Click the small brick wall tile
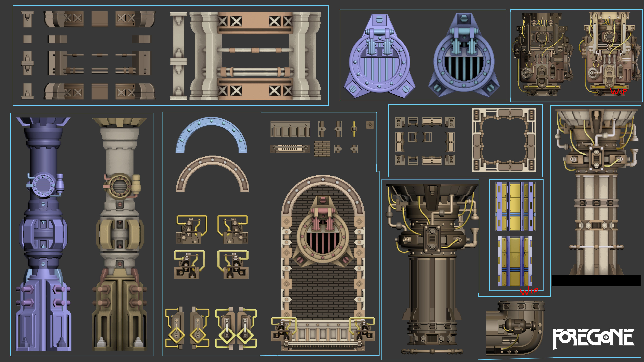Viewport: 644px width, 362px height. tap(322, 149)
